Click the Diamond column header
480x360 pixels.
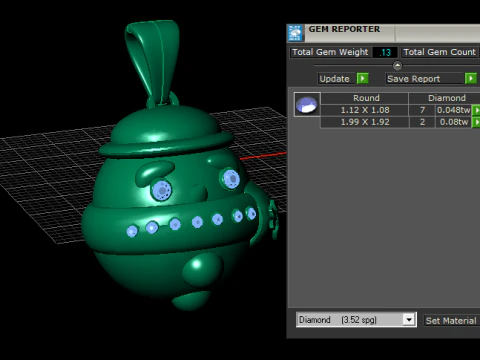tap(445, 98)
